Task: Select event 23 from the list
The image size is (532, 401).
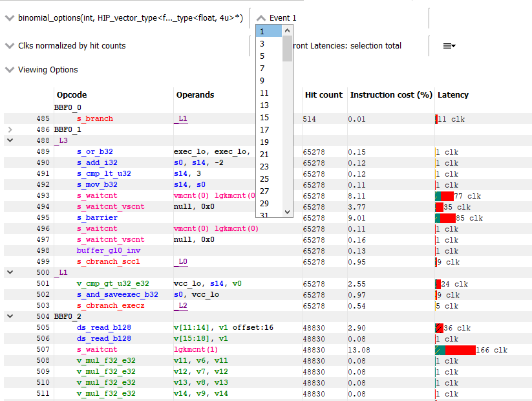Action: coord(269,167)
